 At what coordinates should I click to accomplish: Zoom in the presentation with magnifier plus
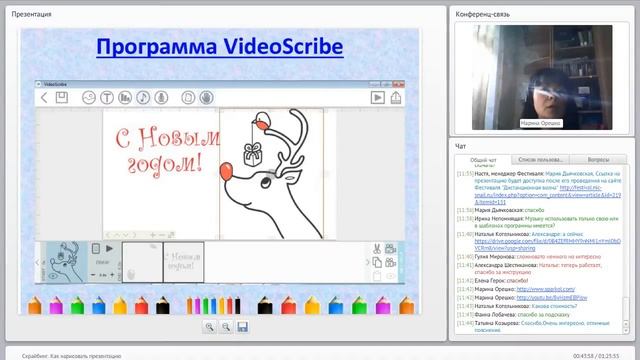pos(209,327)
